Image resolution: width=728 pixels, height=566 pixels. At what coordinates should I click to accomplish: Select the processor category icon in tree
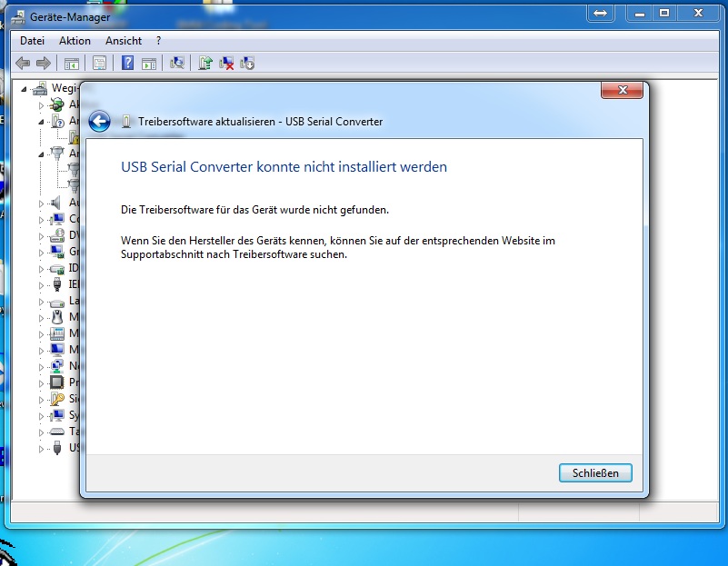tap(57, 382)
